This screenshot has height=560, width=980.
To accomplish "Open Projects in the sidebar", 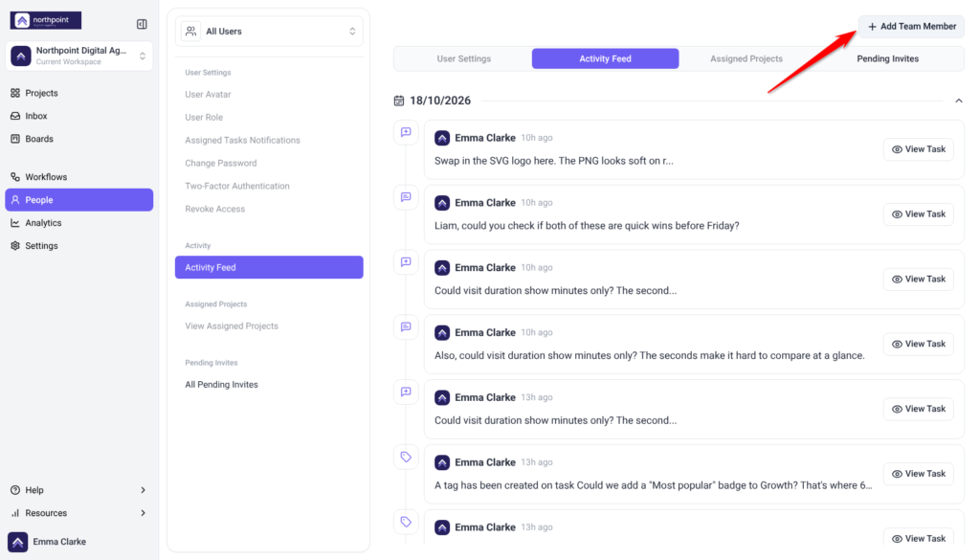I will [78, 93].
